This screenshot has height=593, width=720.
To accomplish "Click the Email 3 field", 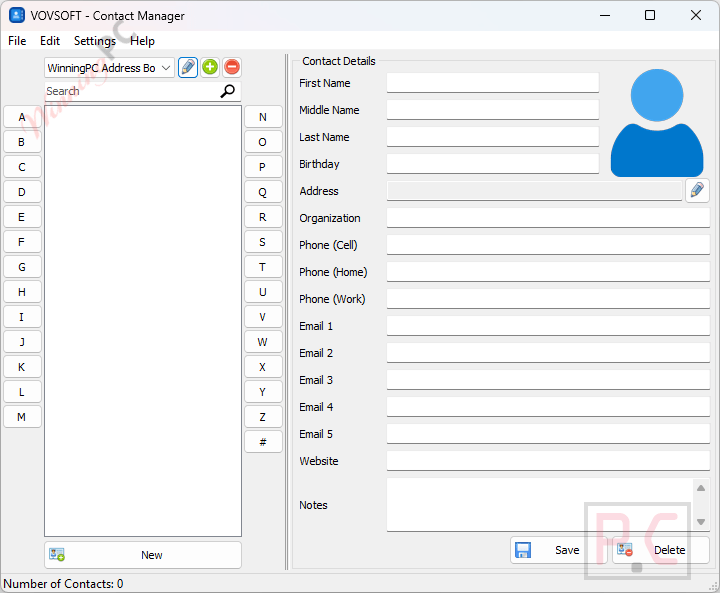I will pos(548,380).
